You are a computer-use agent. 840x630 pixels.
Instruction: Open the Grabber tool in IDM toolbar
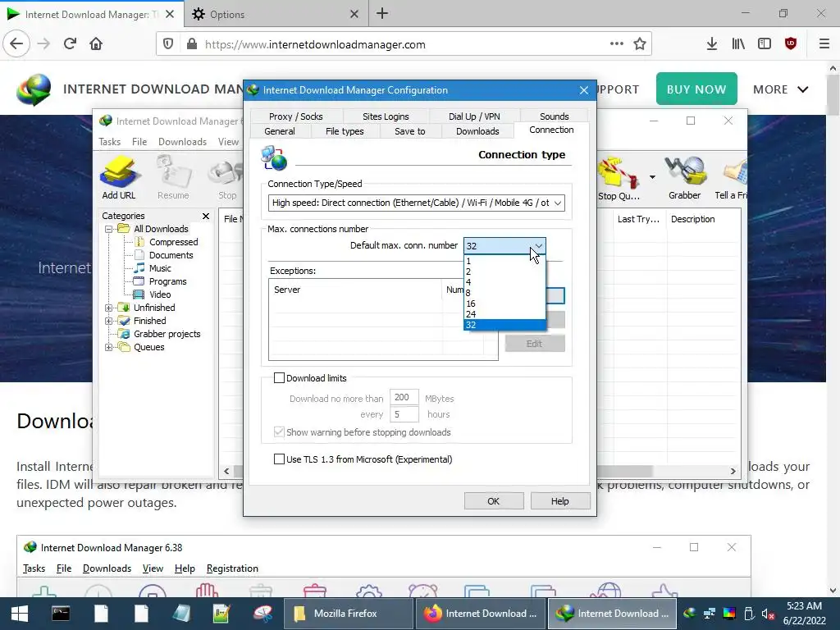684,179
